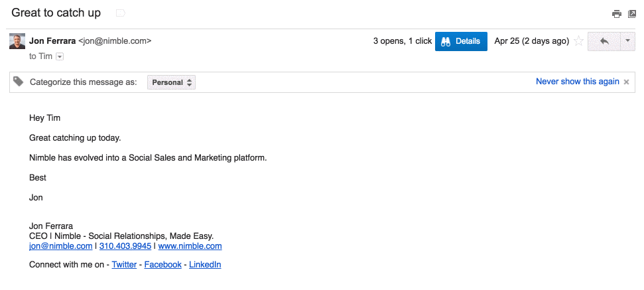The width and height of the screenshot is (644, 290).
Task: Open Jon's Twitter profile link
Action: click(124, 265)
